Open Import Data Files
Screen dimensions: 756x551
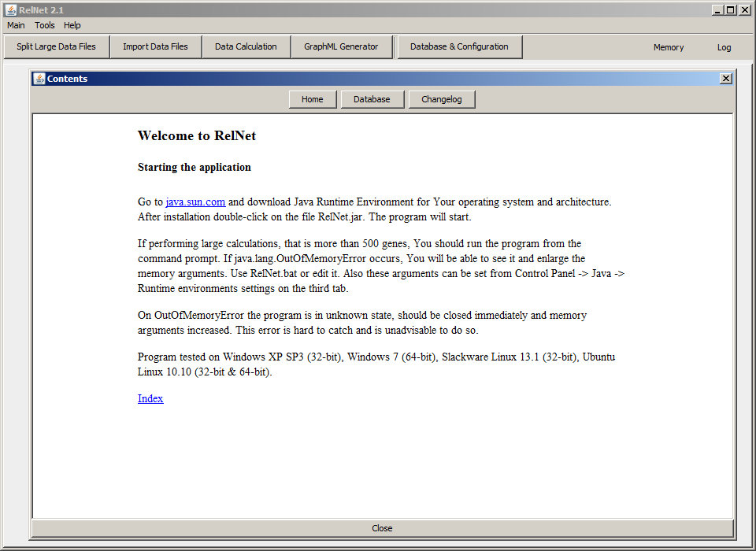pyautogui.click(x=155, y=46)
